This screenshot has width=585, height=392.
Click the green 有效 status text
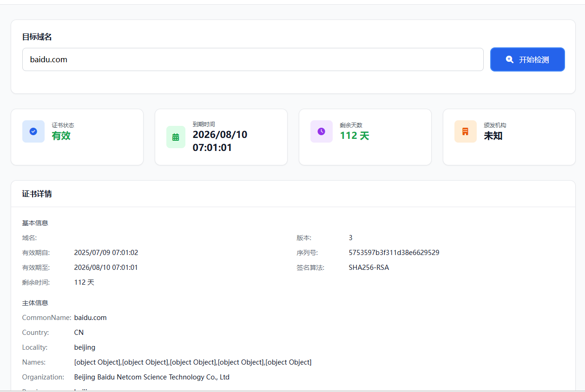61,136
